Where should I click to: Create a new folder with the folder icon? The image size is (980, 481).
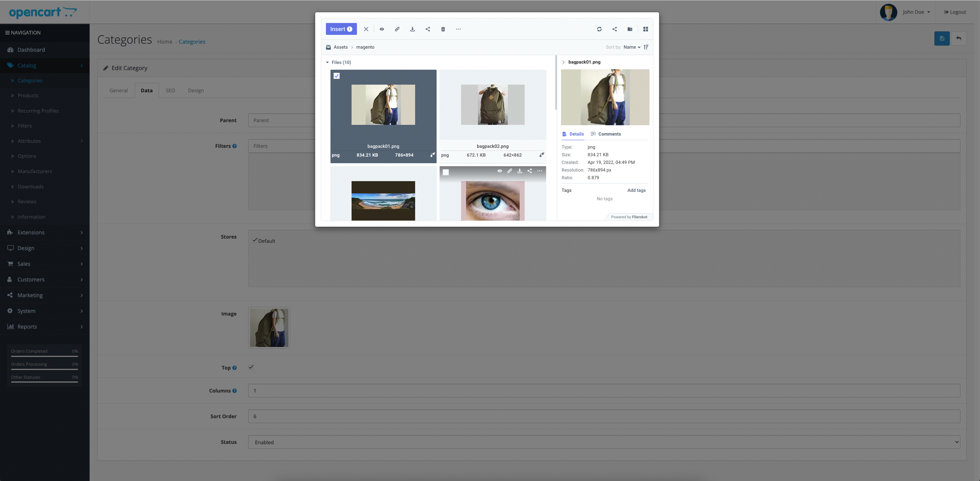point(630,29)
